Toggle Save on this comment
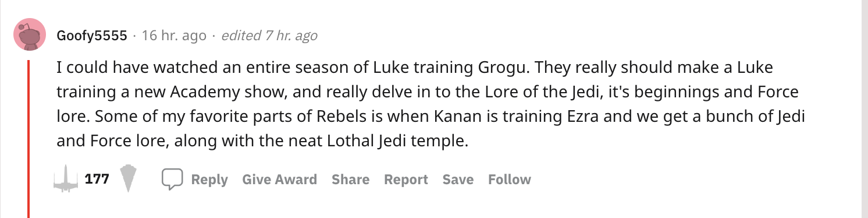 tap(458, 180)
